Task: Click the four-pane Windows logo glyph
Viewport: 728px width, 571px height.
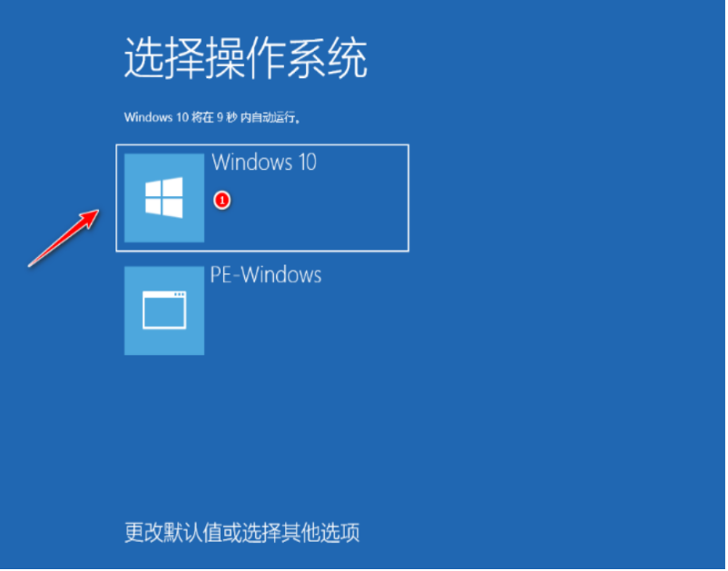Action: point(164,198)
